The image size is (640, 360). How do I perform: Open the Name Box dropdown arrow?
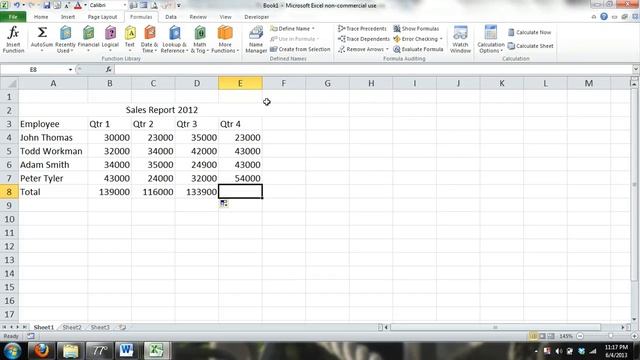point(70,70)
